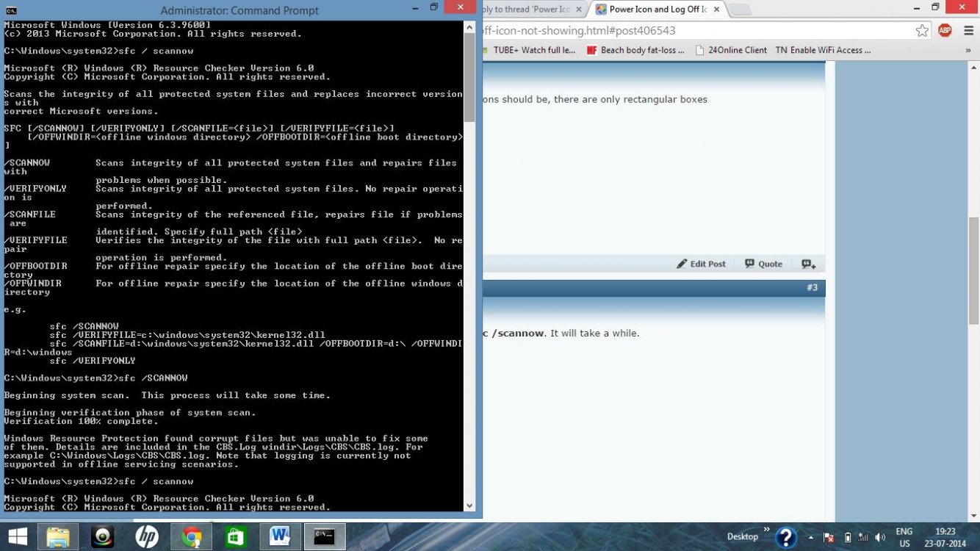Viewport: 980px width, 551px height.
Task: Click 'Verification 100% complete.' text in console
Action: [81, 421]
